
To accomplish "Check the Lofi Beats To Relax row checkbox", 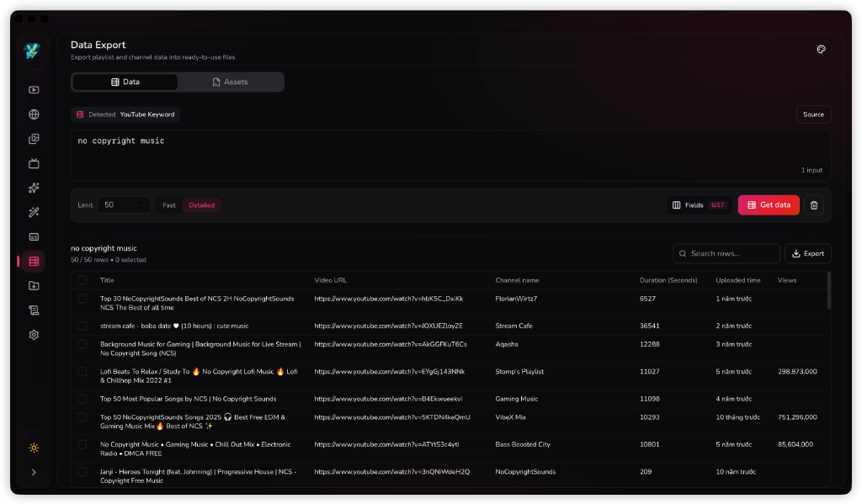I will point(82,372).
